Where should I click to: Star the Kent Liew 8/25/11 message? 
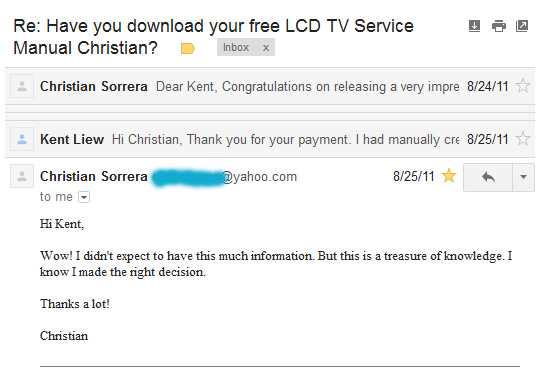tap(522, 139)
